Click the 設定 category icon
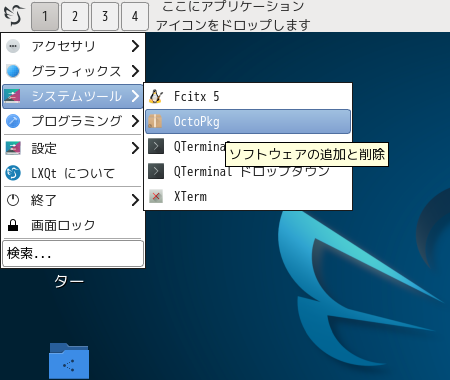This screenshot has height=380, width=450. click(13, 148)
